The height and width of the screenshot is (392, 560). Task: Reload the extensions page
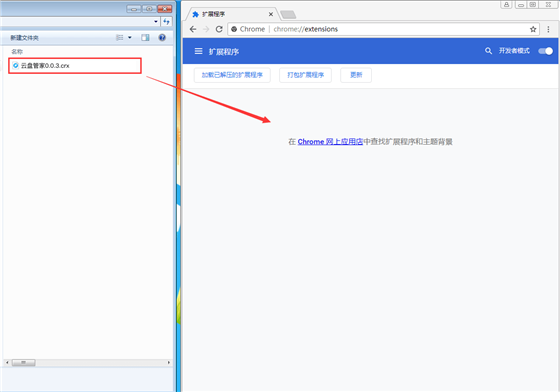click(219, 29)
